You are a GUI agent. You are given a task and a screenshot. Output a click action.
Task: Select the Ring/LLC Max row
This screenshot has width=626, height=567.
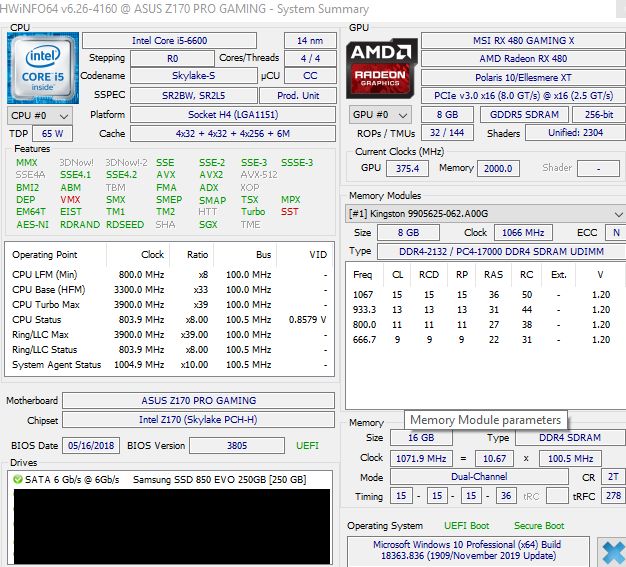pos(169,335)
